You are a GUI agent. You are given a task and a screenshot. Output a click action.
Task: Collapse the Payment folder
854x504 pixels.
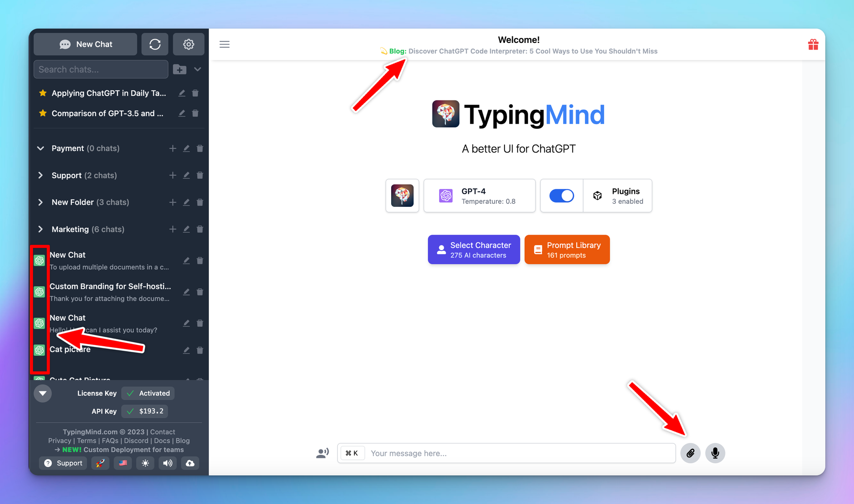[x=40, y=148]
